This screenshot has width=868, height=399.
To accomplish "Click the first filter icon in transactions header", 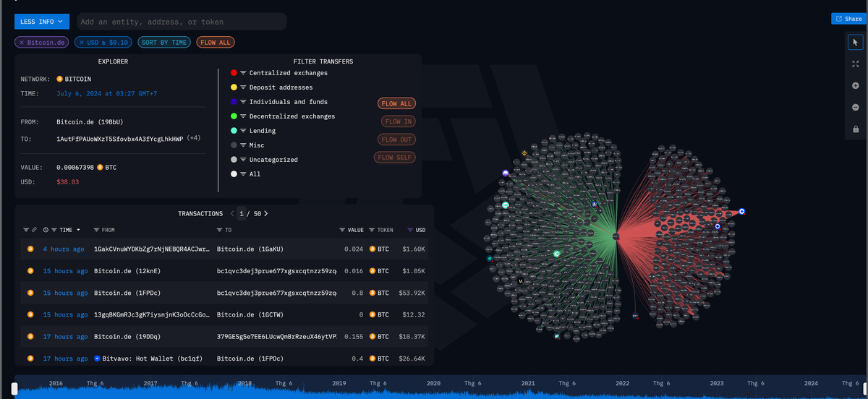I will coord(25,230).
